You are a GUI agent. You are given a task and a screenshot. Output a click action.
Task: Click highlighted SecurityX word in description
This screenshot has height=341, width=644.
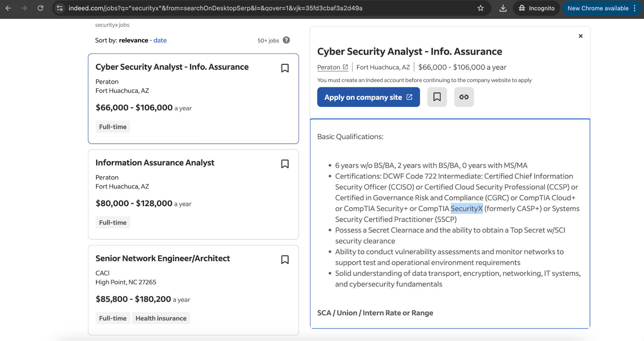pos(466,209)
